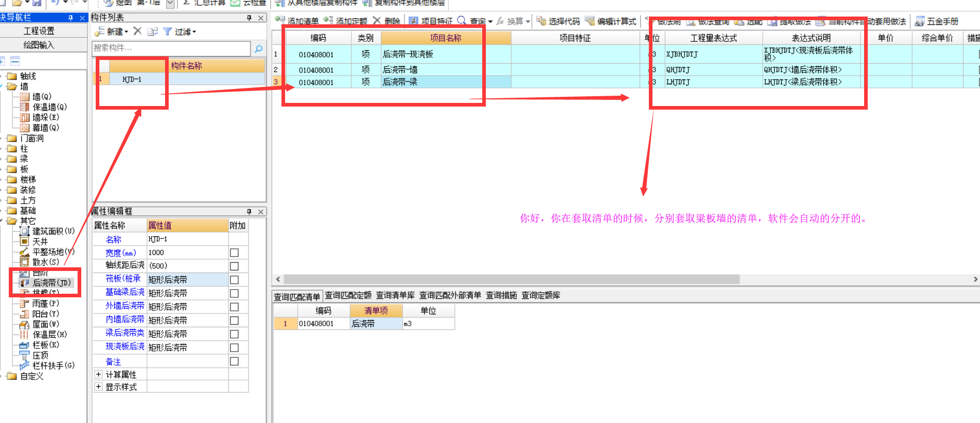Select the 后浇带-梁 row
This screenshot has height=423, width=980.
coord(625,82)
